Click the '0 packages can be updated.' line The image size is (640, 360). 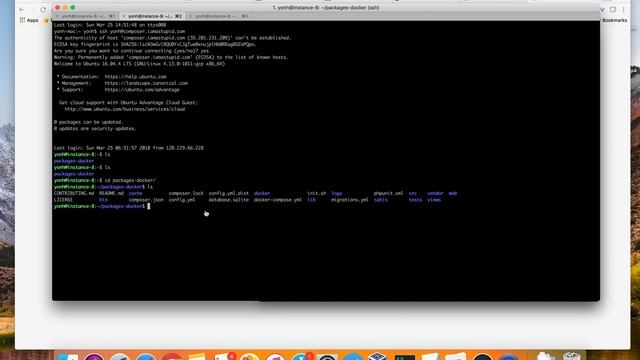click(x=88, y=122)
